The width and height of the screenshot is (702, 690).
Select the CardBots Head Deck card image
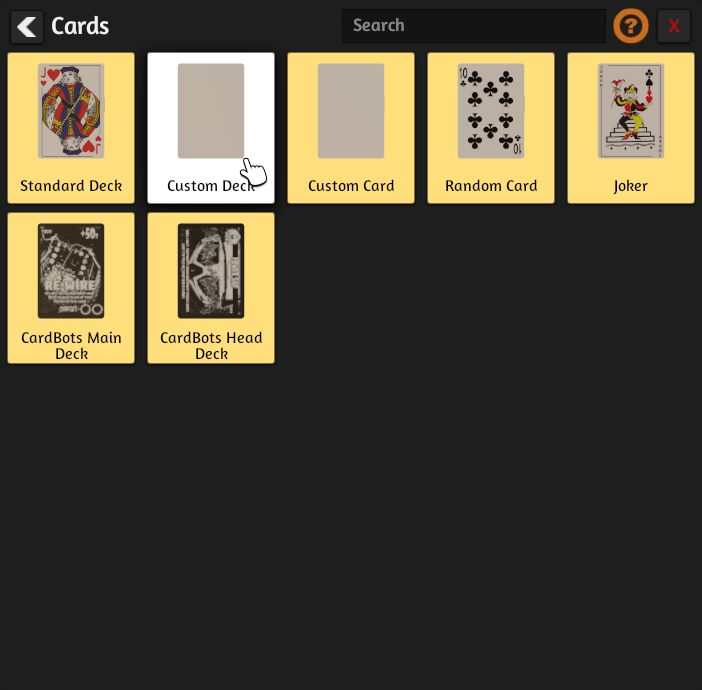click(x=211, y=271)
